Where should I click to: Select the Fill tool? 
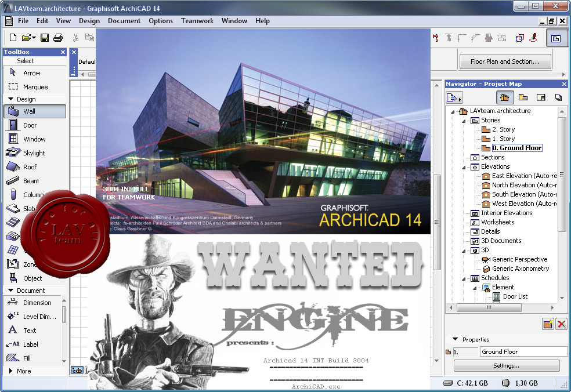[x=32, y=358]
